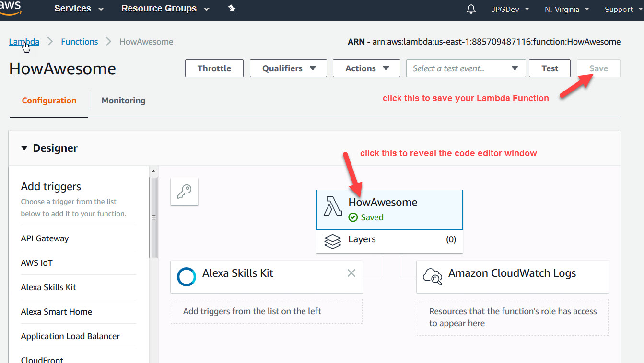The height and width of the screenshot is (363, 644).
Task: Click the Amazon CloudWatch Logs icon
Action: click(432, 276)
